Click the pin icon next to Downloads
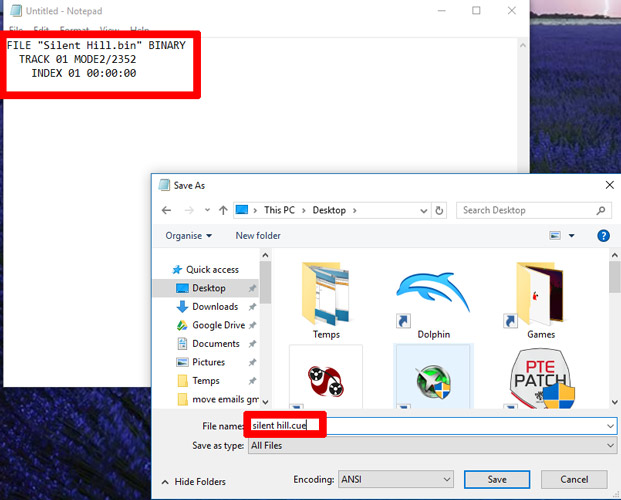The height and width of the screenshot is (500, 621). (252, 307)
